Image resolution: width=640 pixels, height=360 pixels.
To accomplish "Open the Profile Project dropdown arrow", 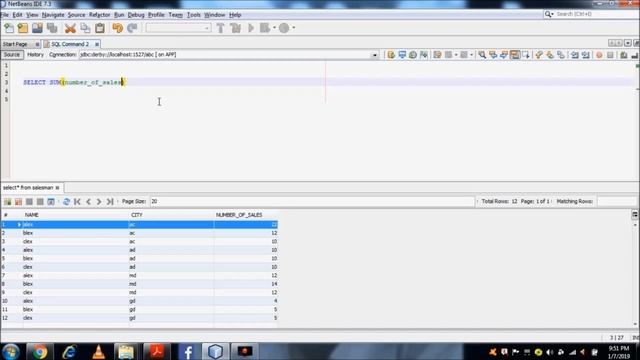I will [293, 28].
